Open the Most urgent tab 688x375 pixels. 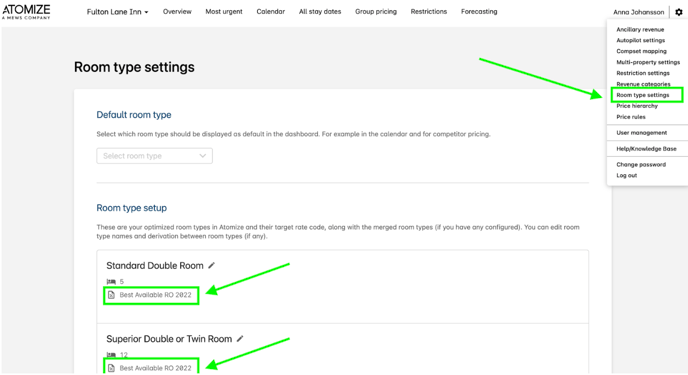click(x=224, y=11)
